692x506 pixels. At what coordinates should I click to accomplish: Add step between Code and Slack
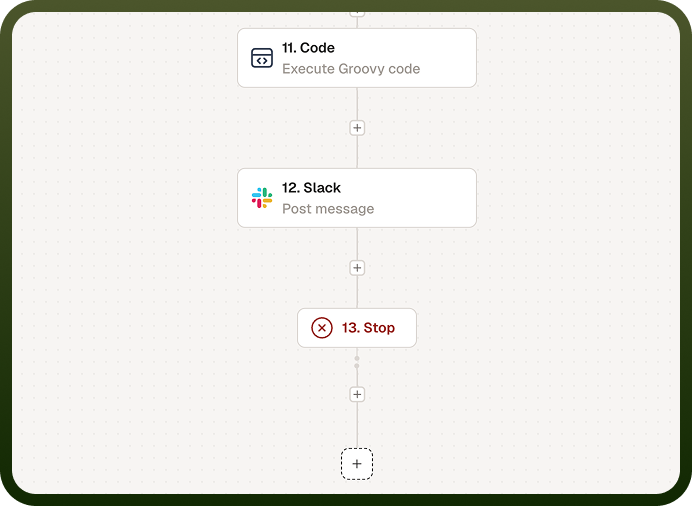click(x=357, y=128)
